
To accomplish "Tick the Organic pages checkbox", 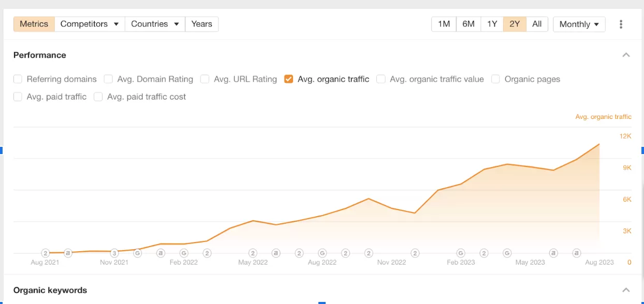I will 495,79.
